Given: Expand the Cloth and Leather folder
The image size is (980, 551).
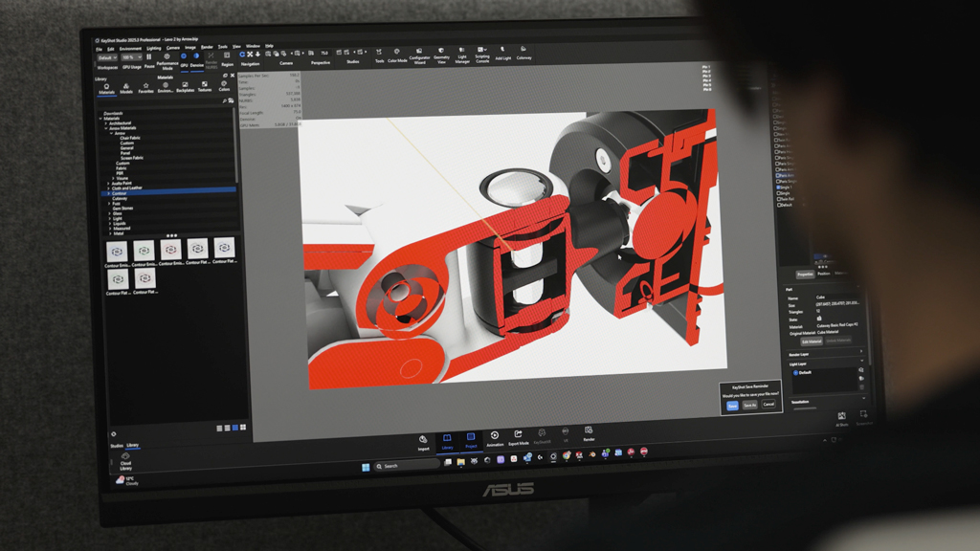Looking at the screenshot, I should [109, 188].
